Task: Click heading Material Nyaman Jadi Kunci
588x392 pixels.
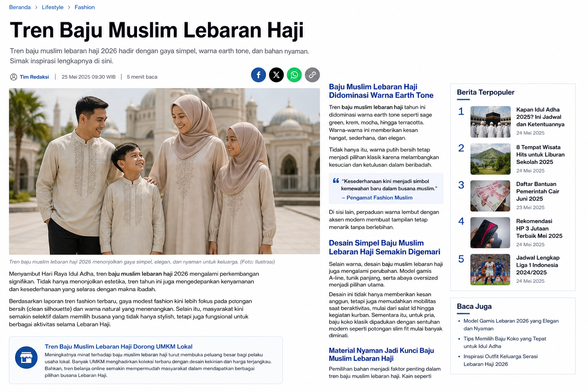Action: 381,354
